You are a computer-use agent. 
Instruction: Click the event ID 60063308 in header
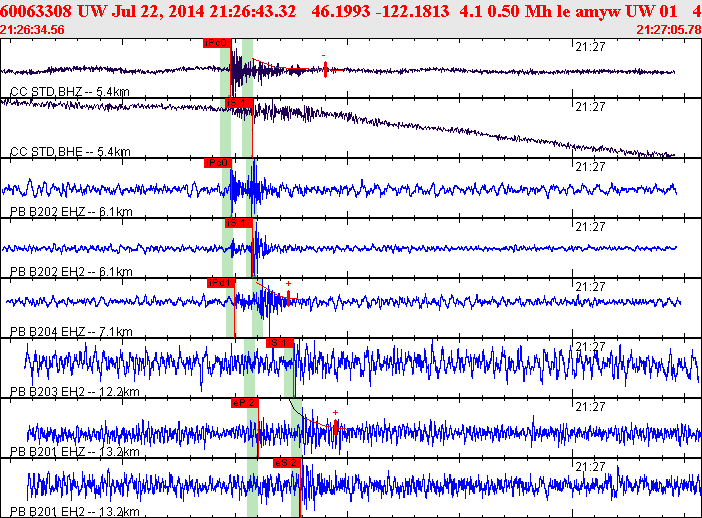coord(35,11)
